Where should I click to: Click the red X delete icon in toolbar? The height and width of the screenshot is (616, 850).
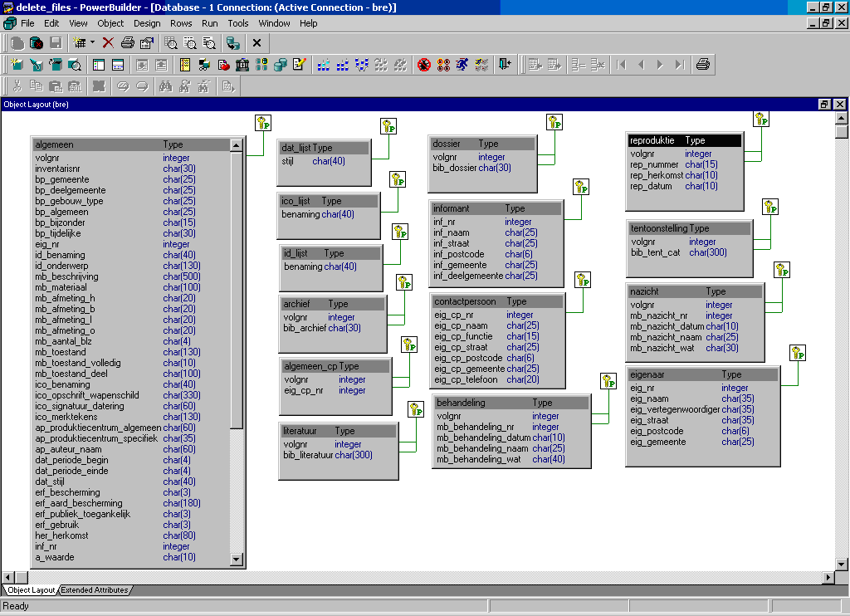[108, 42]
